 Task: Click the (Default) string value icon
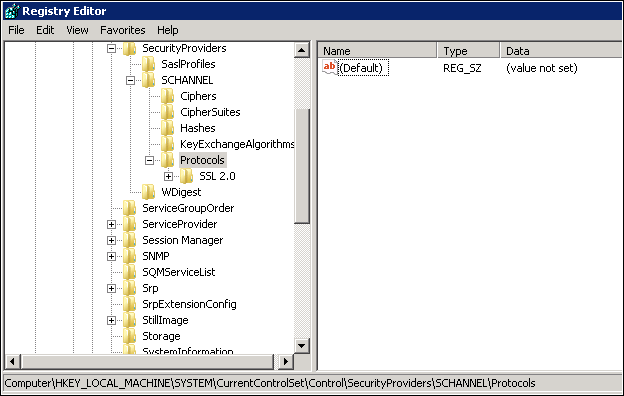tap(330, 68)
